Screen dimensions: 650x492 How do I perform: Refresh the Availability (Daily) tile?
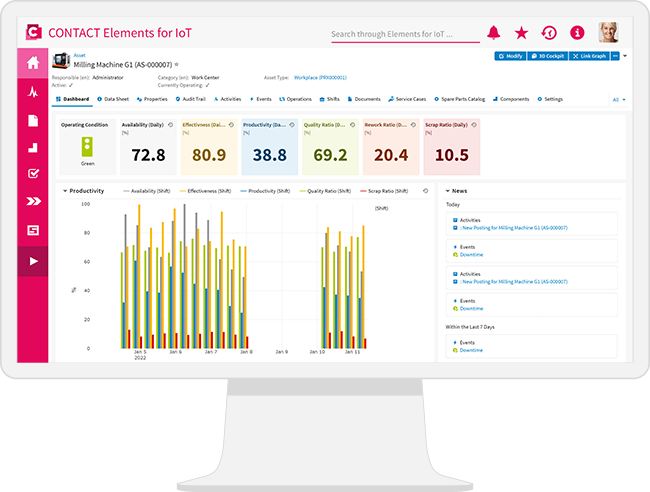170,125
